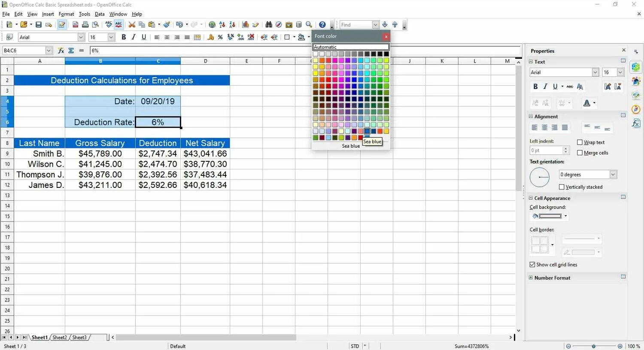This screenshot has height=350, width=644.
Task: Open the text orientation degrees dropdown
Action: pos(613,175)
